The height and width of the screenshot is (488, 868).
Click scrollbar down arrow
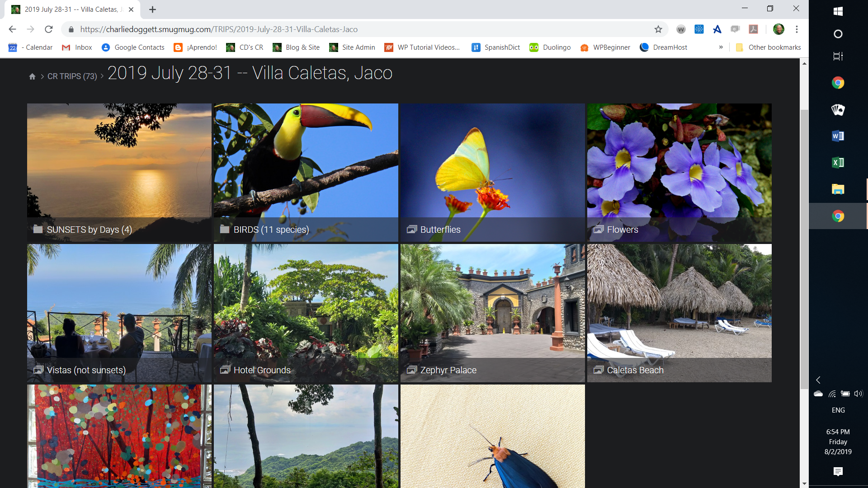(x=804, y=483)
